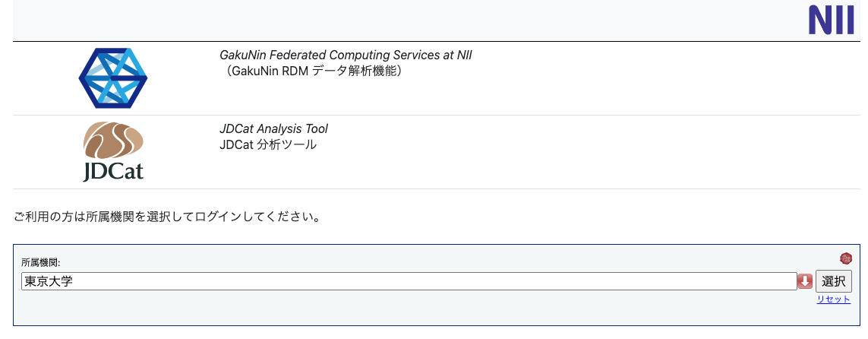This screenshot has width=868, height=339.
Task: Click the brown swirl JDCat emblem
Action: click(113, 140)
